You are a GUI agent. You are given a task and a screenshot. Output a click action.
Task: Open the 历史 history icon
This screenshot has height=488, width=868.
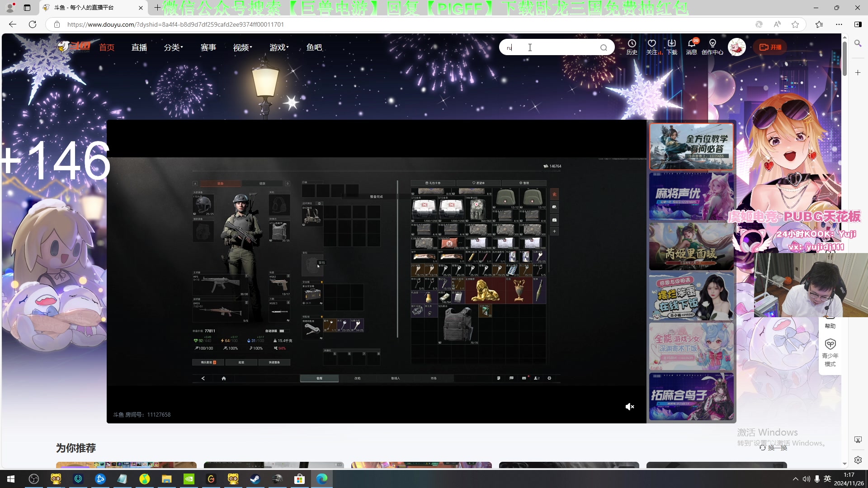(x=632, y=47)
